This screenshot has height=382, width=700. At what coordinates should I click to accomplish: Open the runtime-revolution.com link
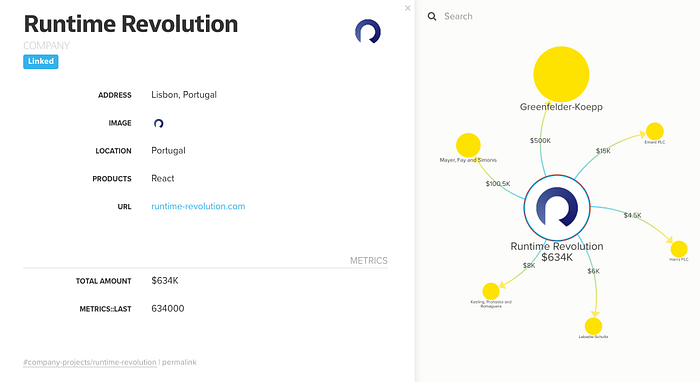point(198,206)
